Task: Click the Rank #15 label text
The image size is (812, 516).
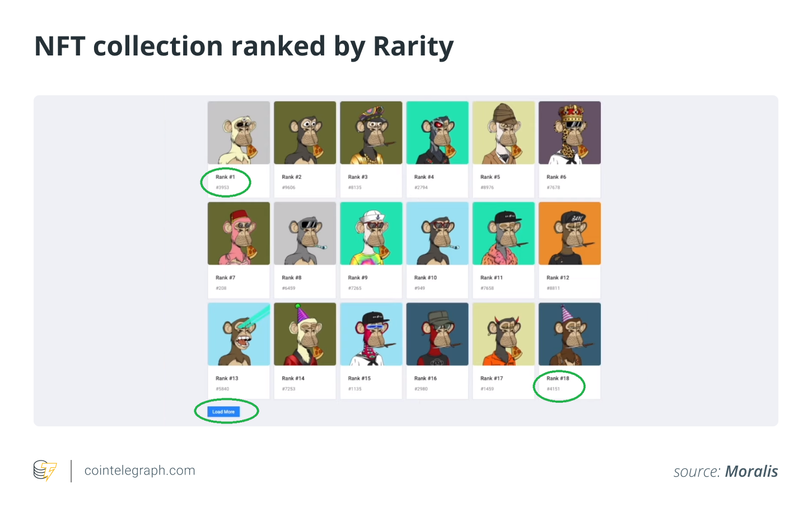Action: (360, 379)
